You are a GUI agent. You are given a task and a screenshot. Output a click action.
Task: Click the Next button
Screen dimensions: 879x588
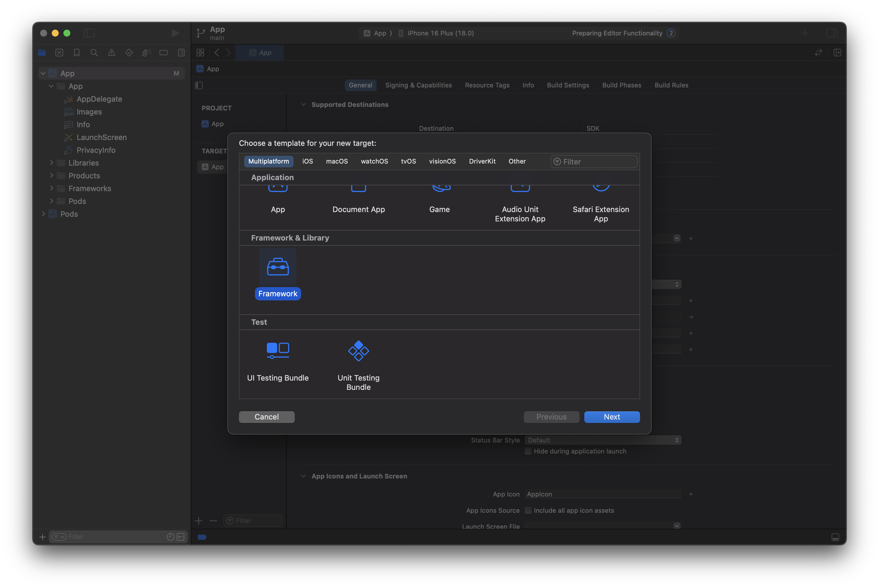point(612,417)
